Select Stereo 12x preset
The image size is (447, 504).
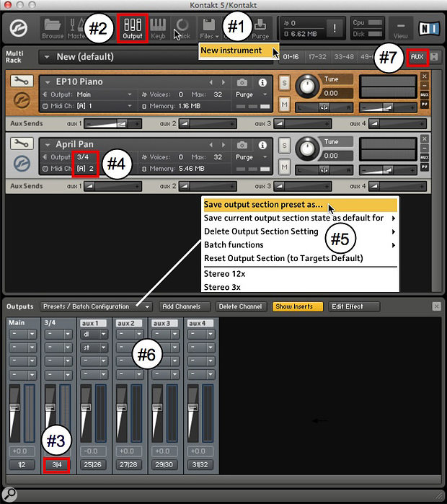tap(301, 274)
